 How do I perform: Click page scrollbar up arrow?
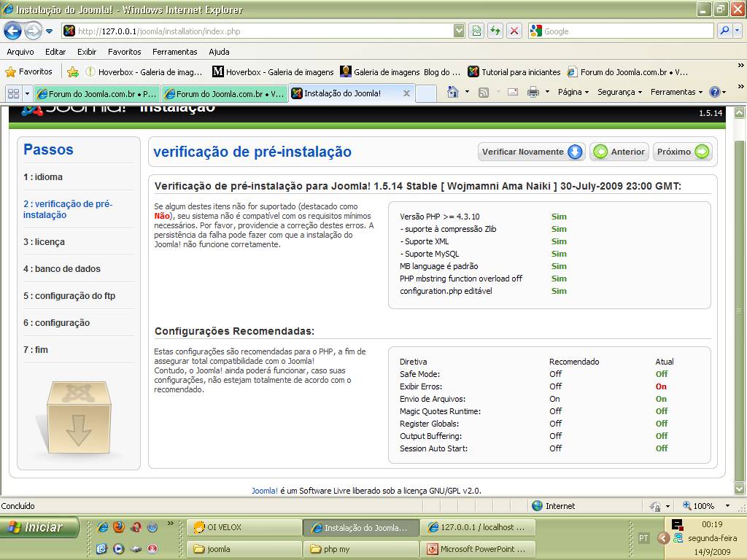coord(740,113)
